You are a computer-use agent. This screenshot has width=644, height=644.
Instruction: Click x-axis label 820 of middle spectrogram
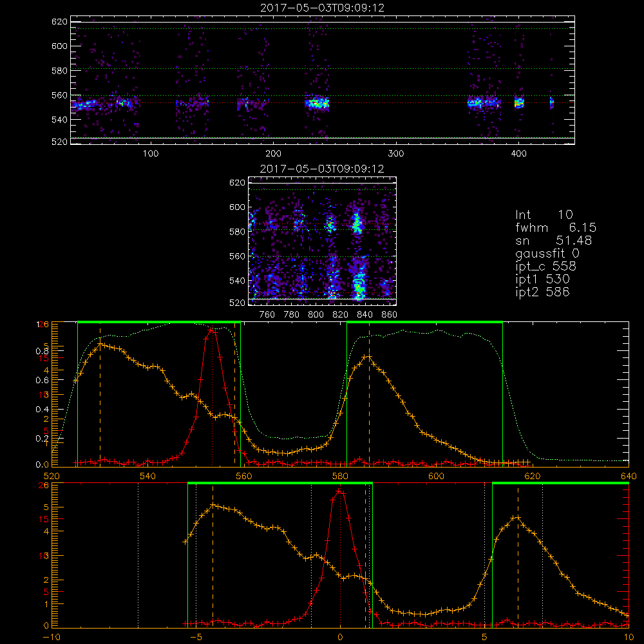point(341,315)
